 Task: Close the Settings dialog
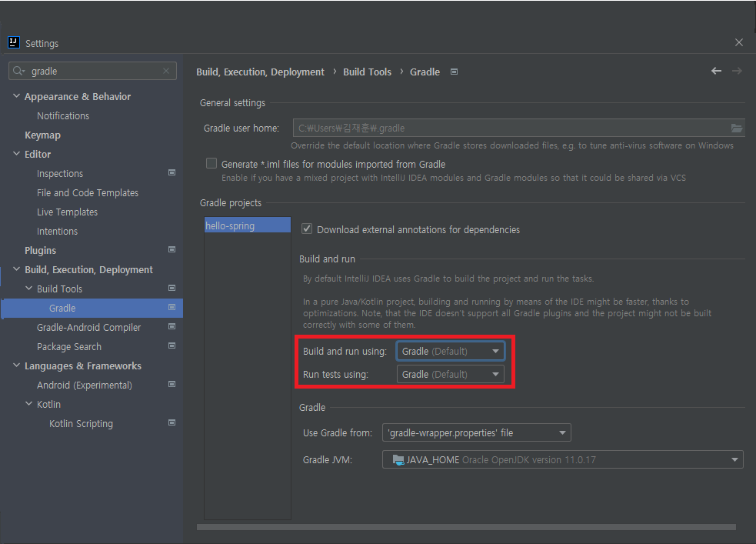[x=738, y=42]
